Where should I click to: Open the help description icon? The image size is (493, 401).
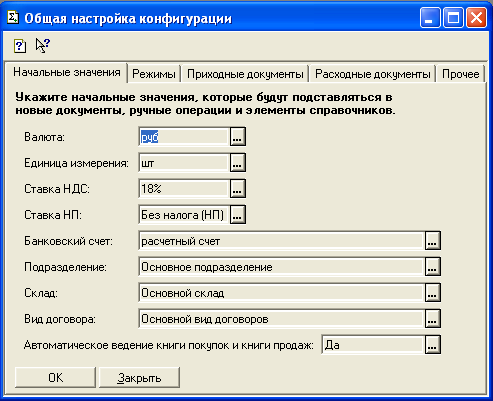coord(20,46)
